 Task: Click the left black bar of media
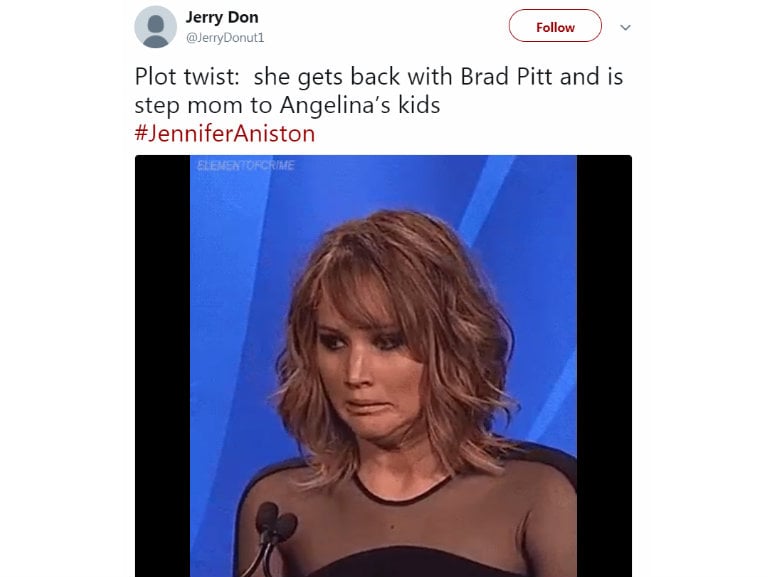click(163, 366)
